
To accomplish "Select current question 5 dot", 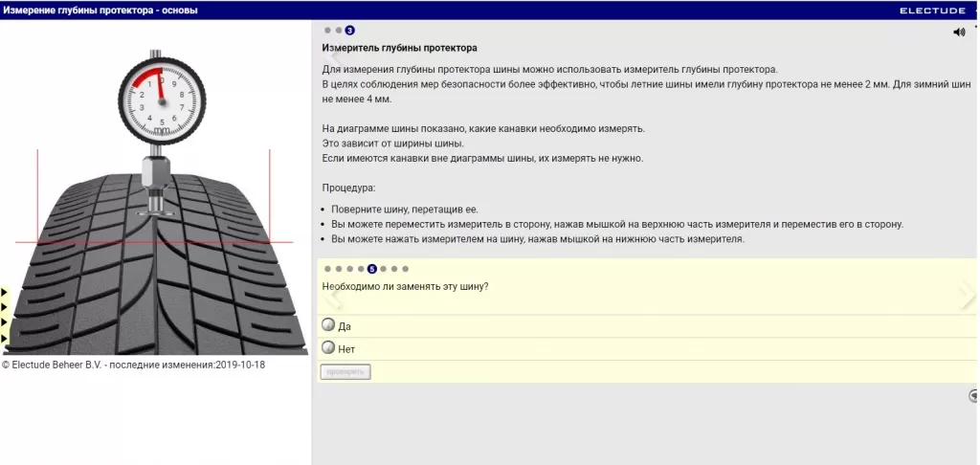I will [372, 269].
